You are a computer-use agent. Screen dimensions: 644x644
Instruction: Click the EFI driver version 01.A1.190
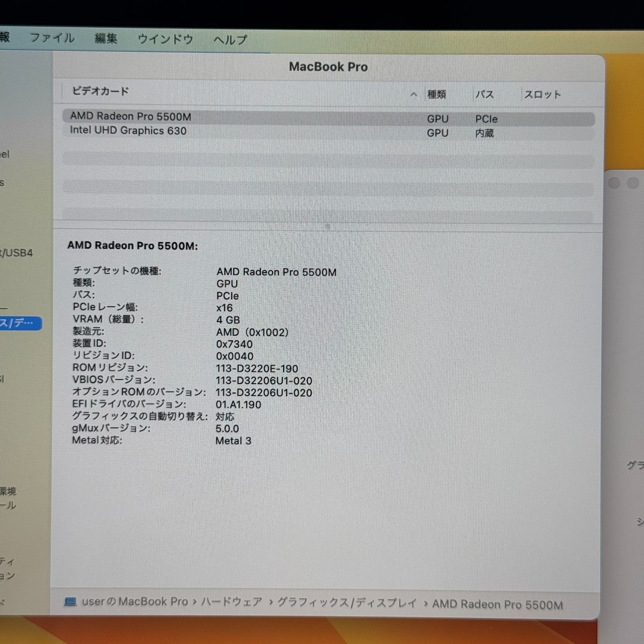[x=238, y=405]
